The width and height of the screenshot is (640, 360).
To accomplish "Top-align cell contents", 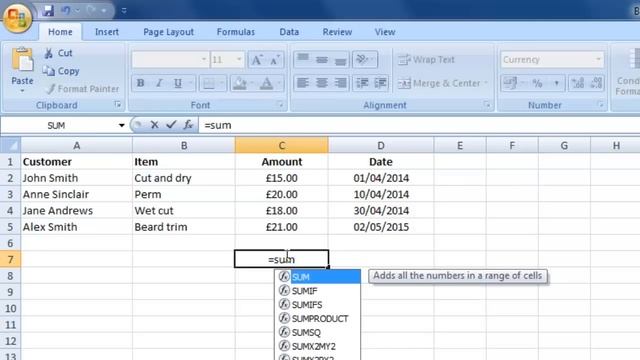I will pyautogui.click(x=303, y=60).
